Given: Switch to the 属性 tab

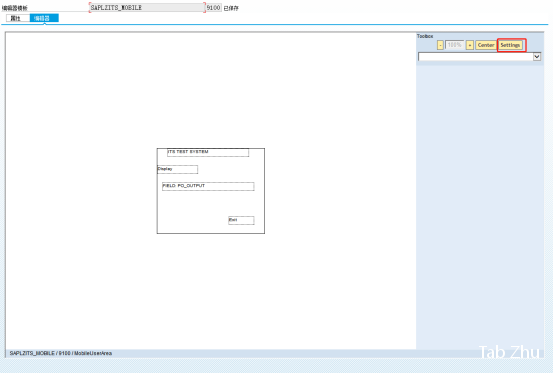Looking at the screenshot, I should click(18, 18).
